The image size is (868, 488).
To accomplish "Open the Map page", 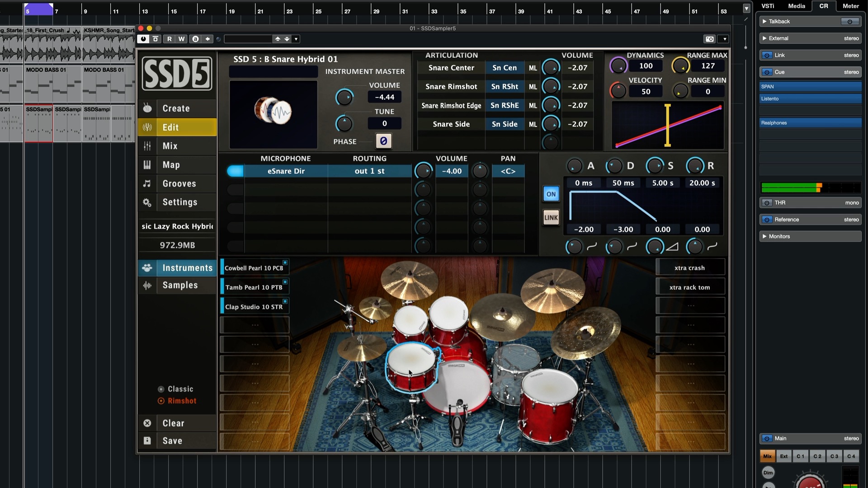I will click(171, 165).
